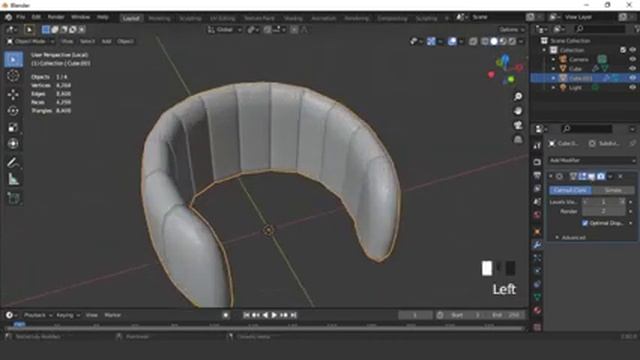Viewport: 640px width, 360px height.
Task: Switch to UV Editing workspace tab
Action: pos(222,18)
